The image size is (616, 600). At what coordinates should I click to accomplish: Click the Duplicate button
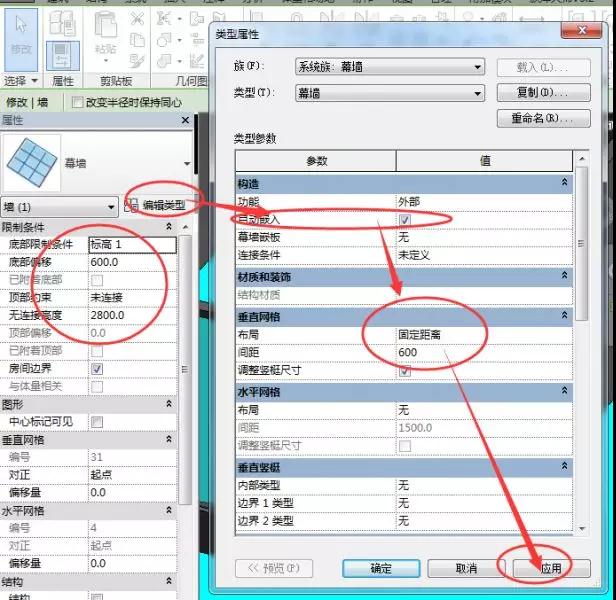point(543,93)
